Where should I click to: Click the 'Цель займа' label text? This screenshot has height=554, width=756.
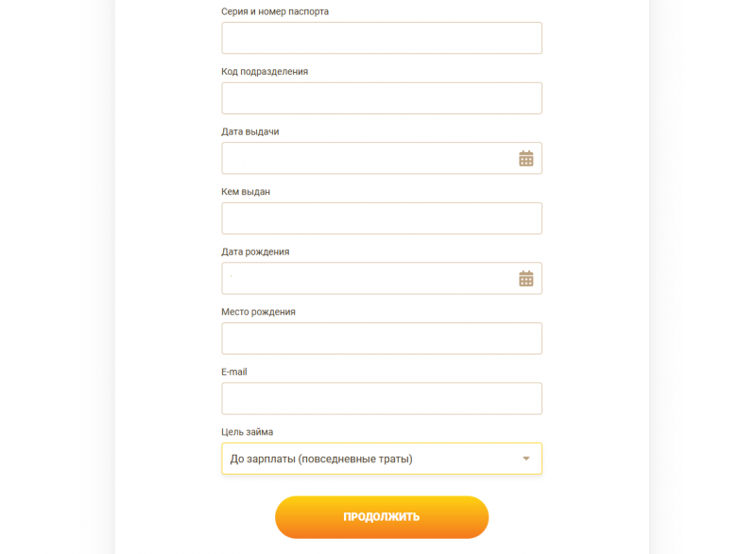[247, 432]
